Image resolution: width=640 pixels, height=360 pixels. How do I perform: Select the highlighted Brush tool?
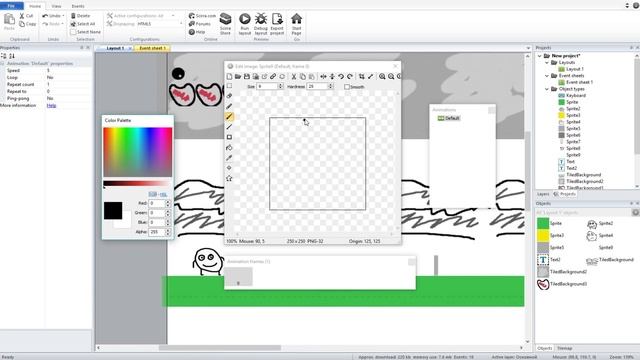(229, 116)
